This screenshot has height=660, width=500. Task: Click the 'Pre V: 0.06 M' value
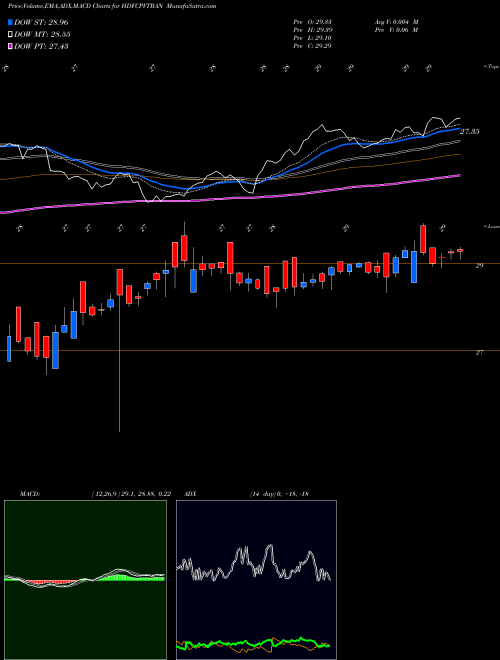[x=398, y=30]
